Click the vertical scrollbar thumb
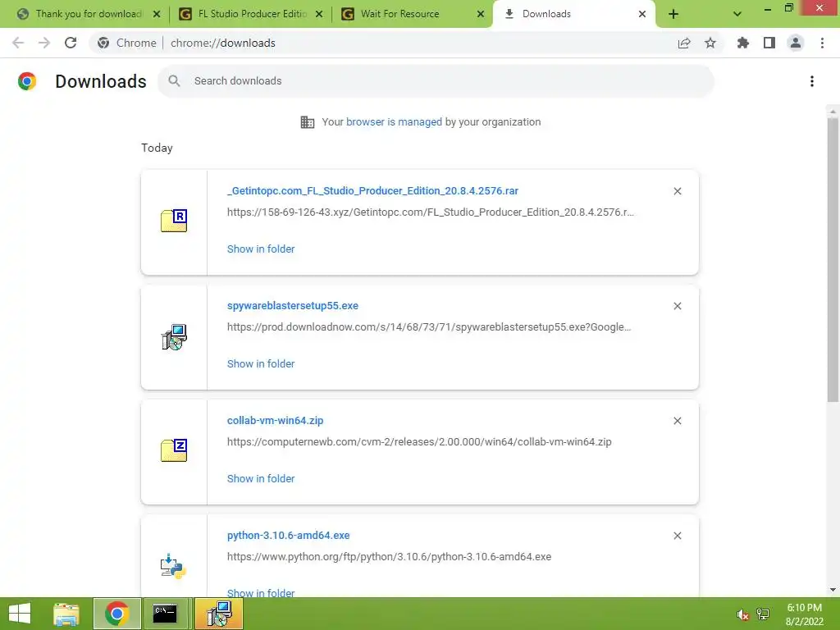The height and width of the screenshot is (630, 840). (833, 260)
